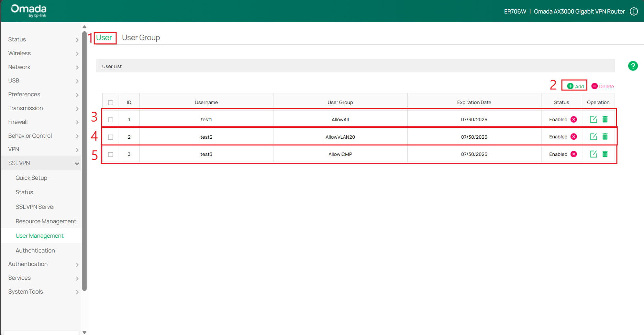Expand the USB sidebar menu
644x335 pixels.
(41, 81)
